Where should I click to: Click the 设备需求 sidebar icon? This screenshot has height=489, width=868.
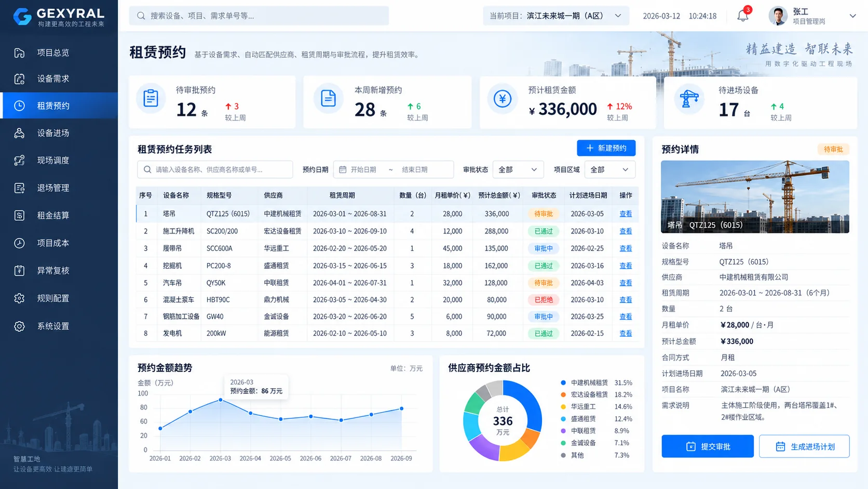point(19,78)
